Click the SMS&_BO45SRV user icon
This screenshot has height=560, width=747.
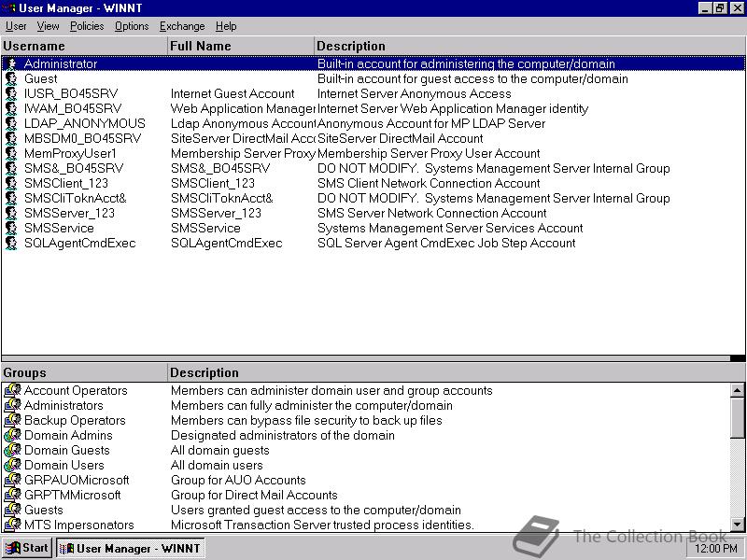click(x=11, y=168)
